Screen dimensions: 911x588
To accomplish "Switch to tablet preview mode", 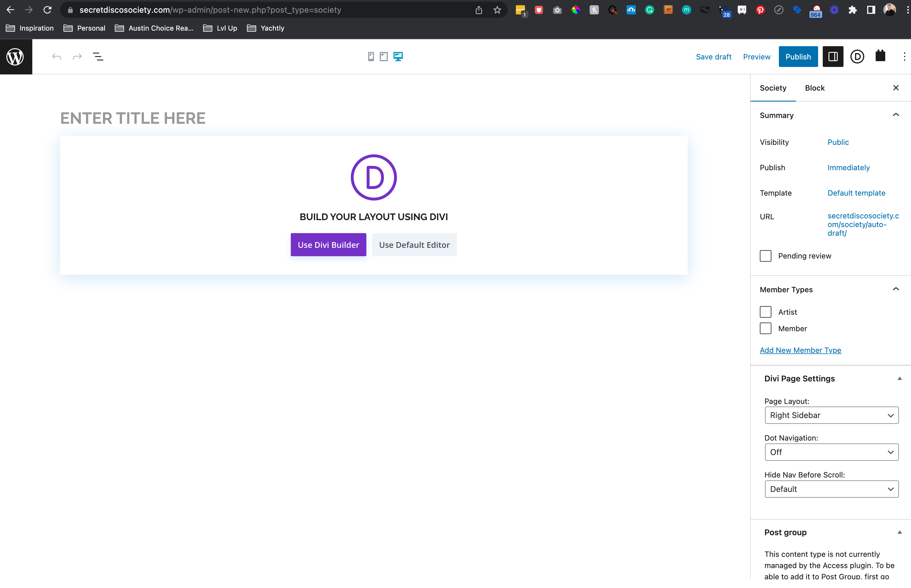I will [384, 57].
